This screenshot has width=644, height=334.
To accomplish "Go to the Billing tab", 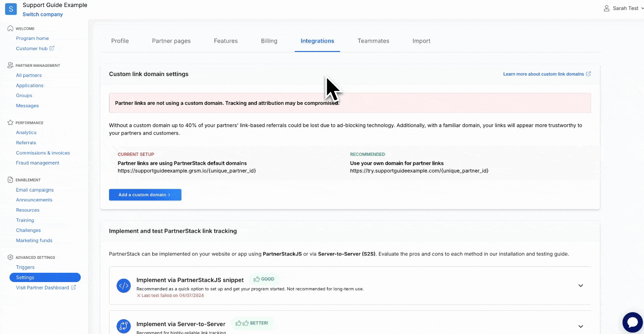I will pos(269,41).
